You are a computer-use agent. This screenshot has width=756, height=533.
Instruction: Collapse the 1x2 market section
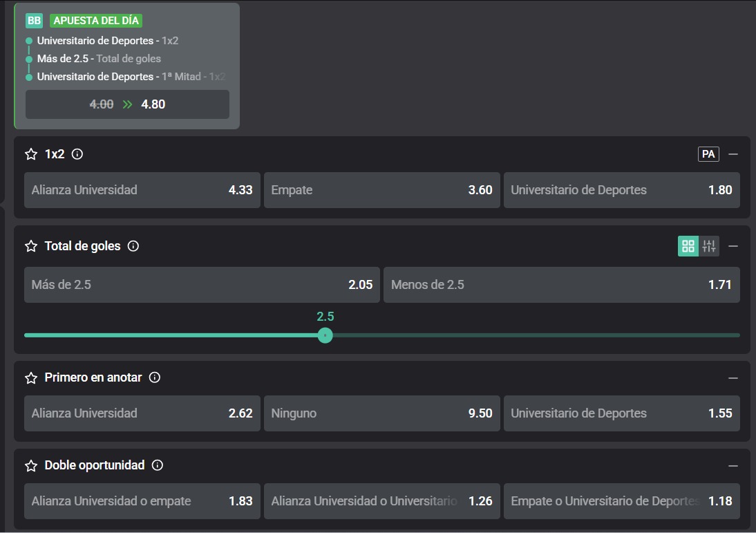tap(733, 154)
